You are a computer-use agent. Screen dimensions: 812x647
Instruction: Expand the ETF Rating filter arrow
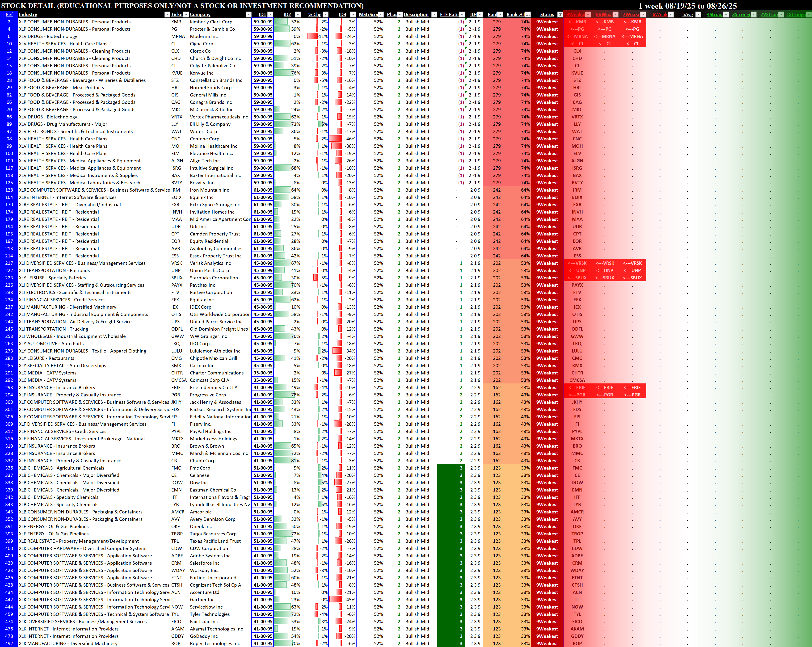tap(462, 15)
